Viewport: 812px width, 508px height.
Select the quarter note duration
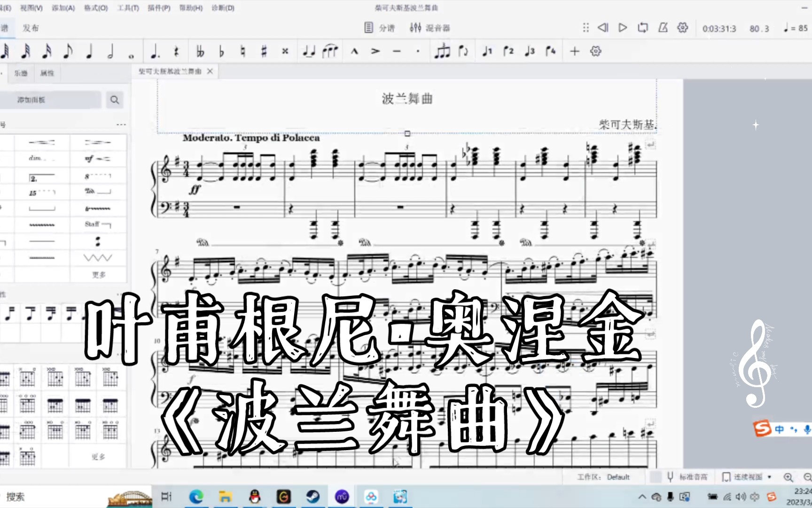point(89,51)
